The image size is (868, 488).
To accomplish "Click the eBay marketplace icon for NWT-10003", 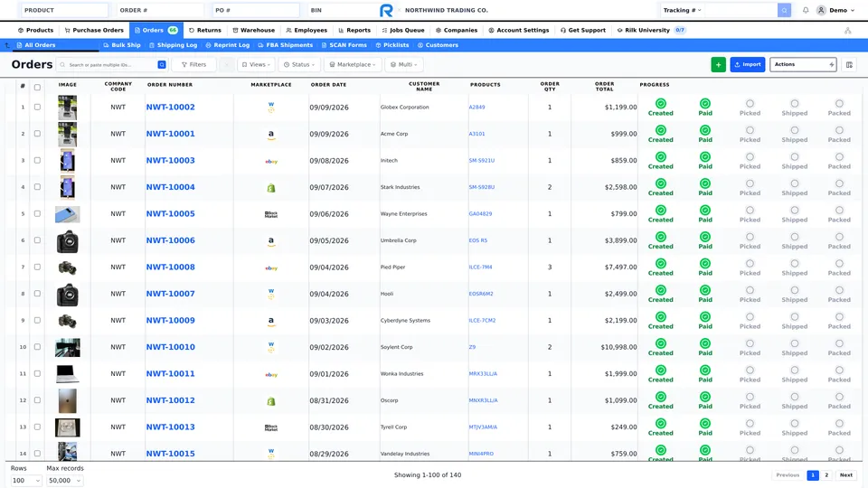I will click(271, 161).
